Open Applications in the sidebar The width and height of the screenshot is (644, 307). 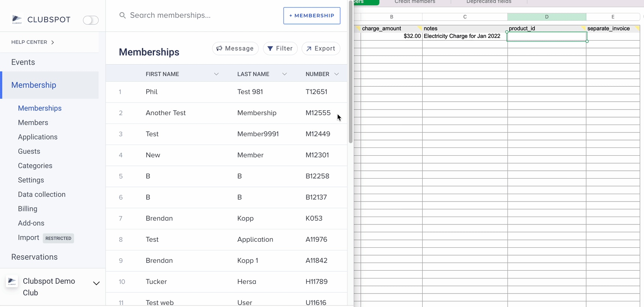(x=38, y=137)
